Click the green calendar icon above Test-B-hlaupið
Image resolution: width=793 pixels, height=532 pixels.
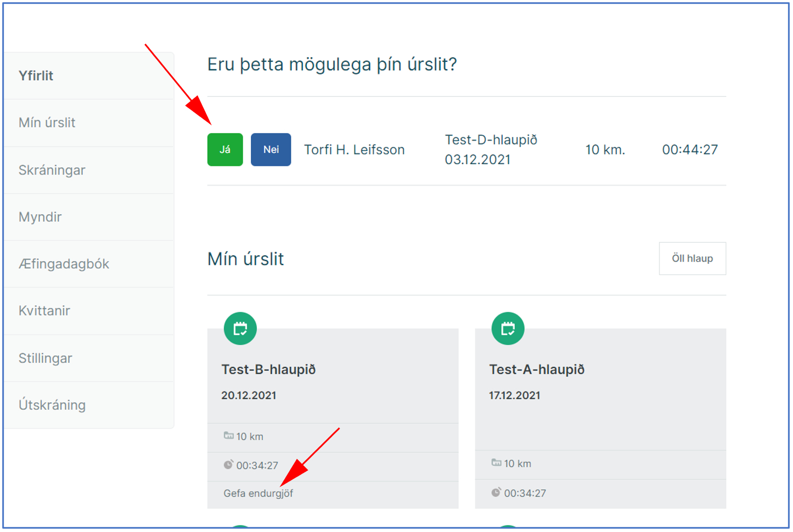click(x=240, y=328)
